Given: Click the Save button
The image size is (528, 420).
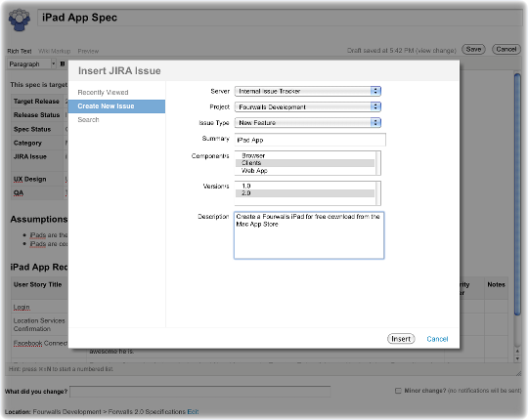Looking at the screenshot, I should coord(473,50).
